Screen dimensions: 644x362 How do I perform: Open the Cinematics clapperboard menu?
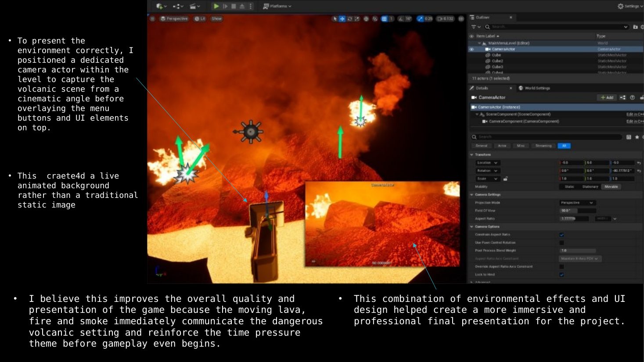[x=194, y=6]
